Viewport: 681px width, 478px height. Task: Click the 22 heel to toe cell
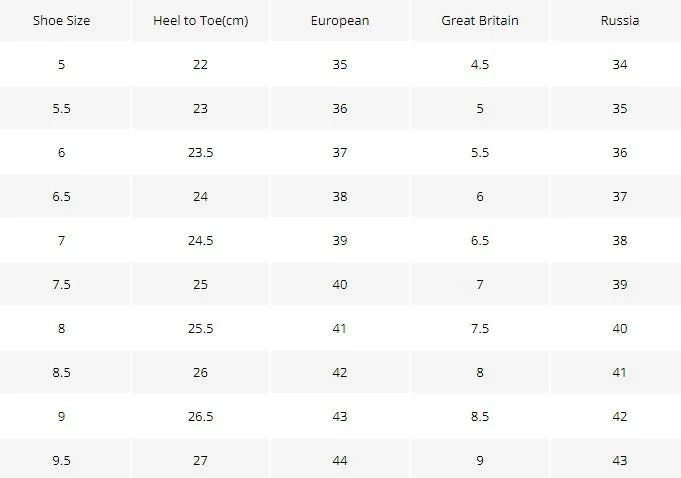pyautogui.click(x=200, y=65)
